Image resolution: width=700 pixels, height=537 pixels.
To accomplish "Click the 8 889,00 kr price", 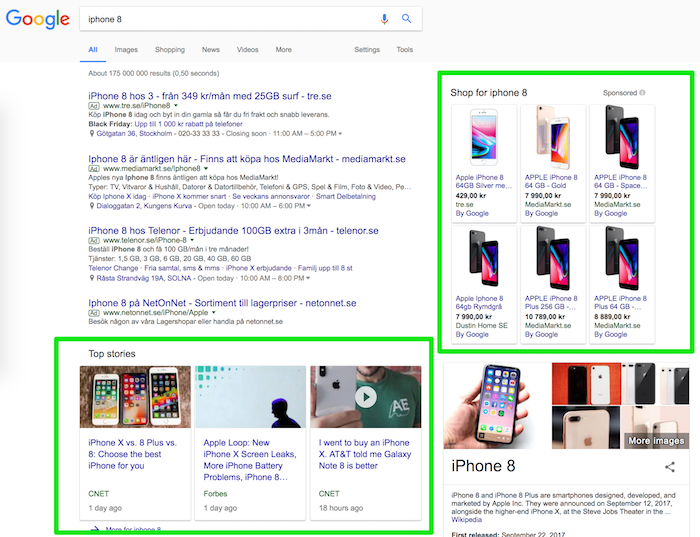I will pyautogui.click(x=612, y=316).
